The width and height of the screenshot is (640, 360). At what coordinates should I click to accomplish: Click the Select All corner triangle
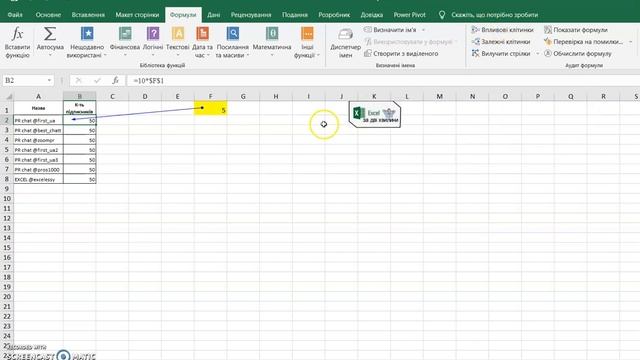(x=8, y=96)
